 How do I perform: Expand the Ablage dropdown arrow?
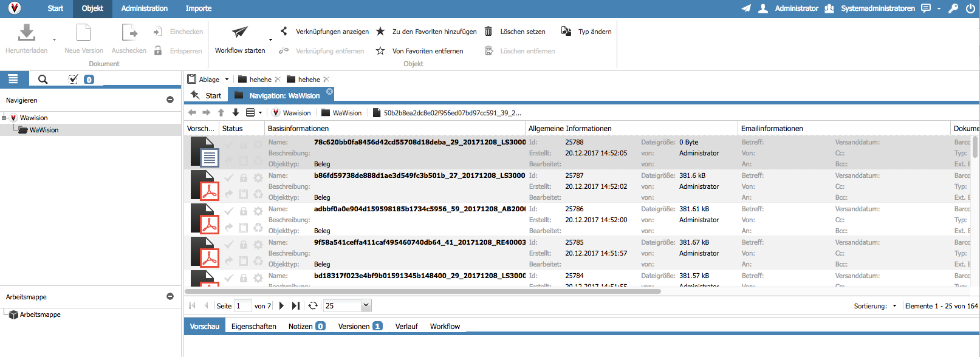[x=227, y=80]
